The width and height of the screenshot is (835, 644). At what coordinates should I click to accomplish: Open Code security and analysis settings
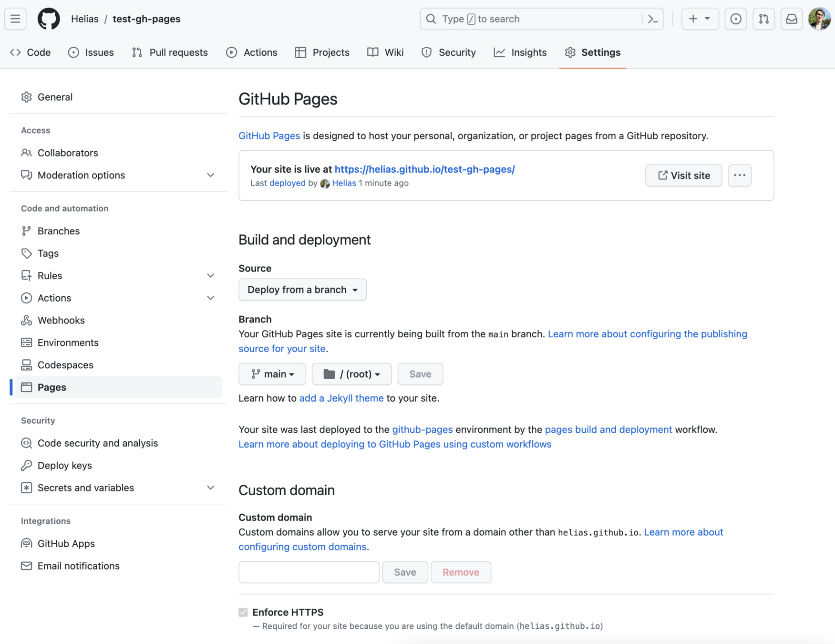point(119,443)
